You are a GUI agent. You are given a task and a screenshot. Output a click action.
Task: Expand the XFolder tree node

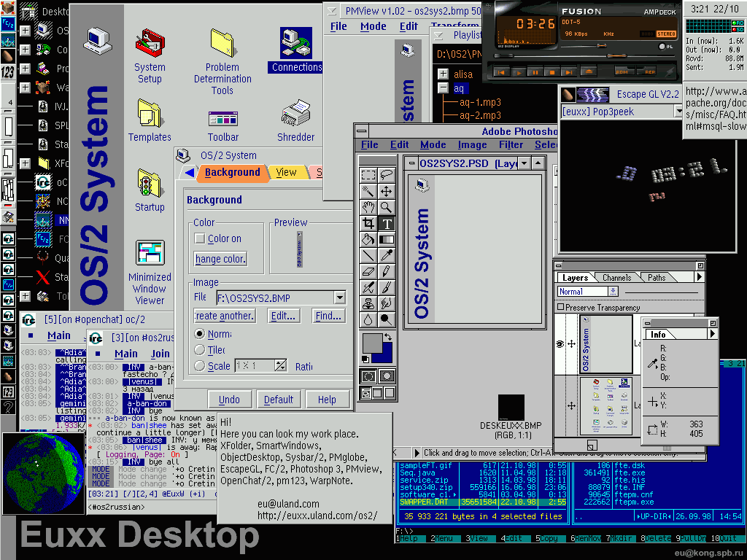click(x=25, y=163)
